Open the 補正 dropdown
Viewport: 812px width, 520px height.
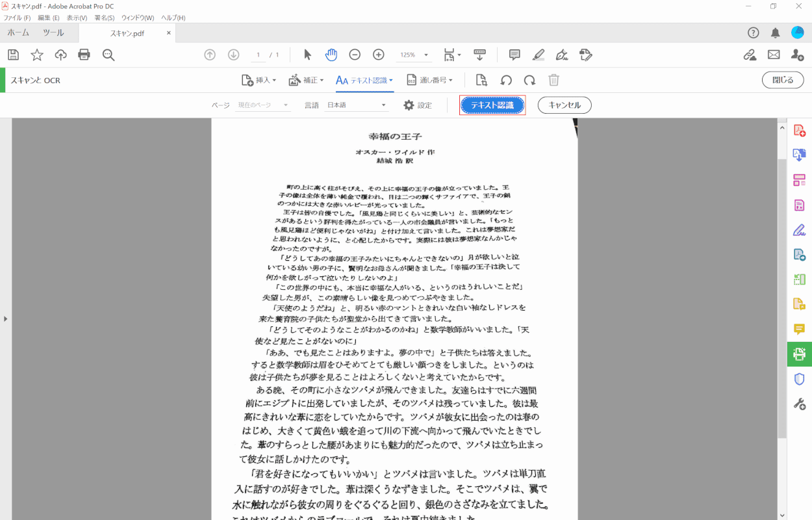(305, 80)
